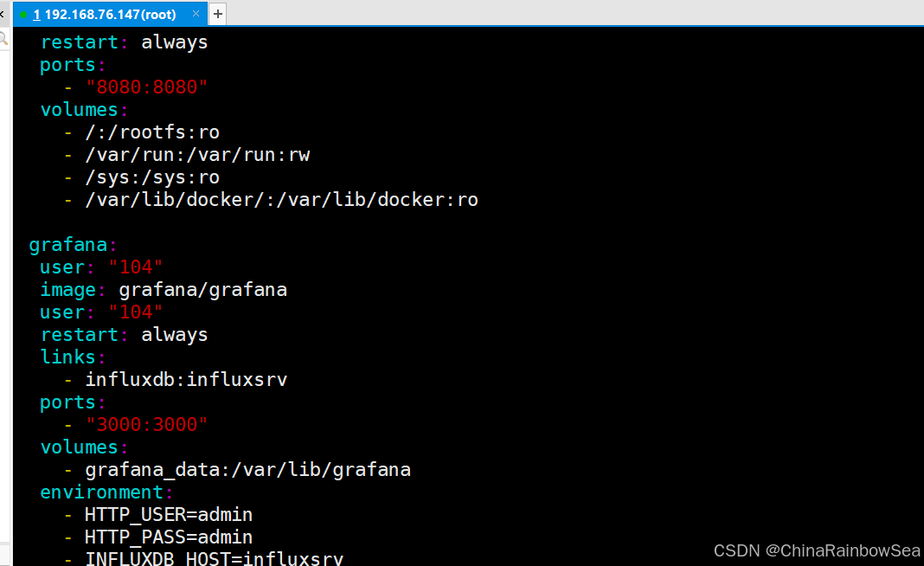Switch to the 192.168.76.147(root) tab
Image resolution: width=924 pixels, height=566 pixels.
click(x=104, y=14)
